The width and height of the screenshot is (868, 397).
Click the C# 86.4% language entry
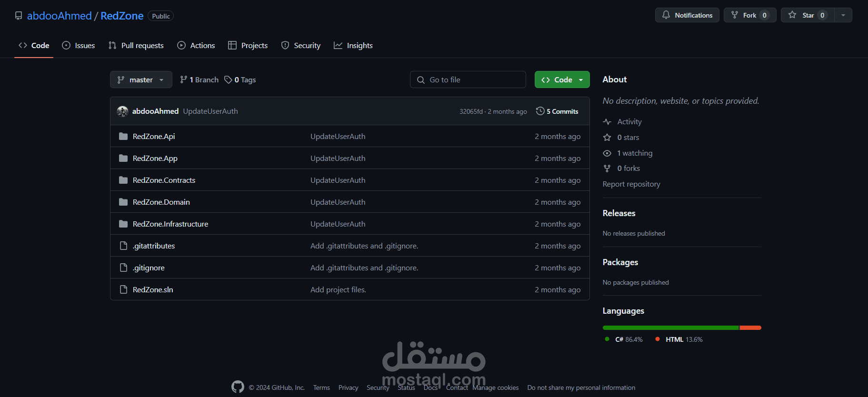pyautogui.click(x=624, y=339)
